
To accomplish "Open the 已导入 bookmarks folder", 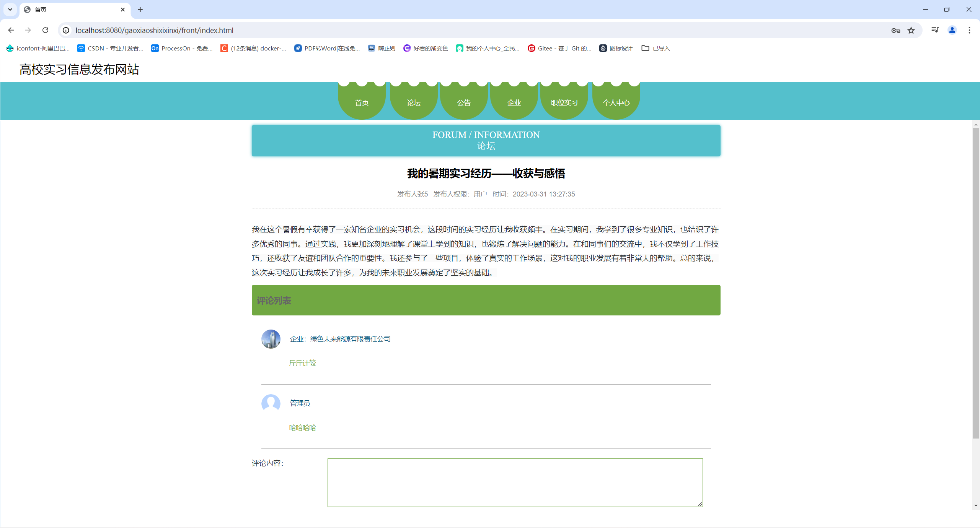I will point(656,48).
